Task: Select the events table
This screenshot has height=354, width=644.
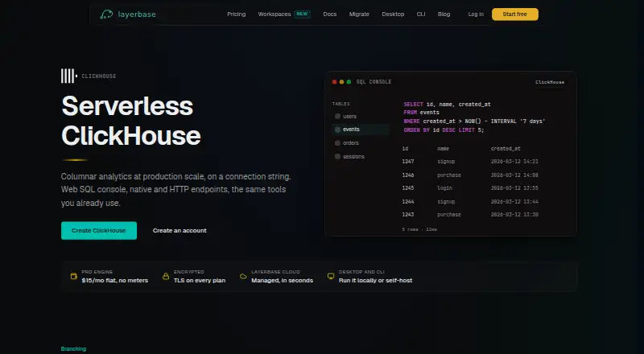Action: pyautogui.click(x=360, y=130)
